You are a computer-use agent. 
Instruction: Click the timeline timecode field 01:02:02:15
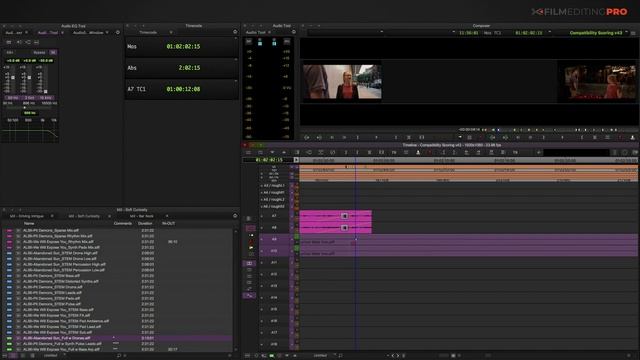(x=269, y=160)
